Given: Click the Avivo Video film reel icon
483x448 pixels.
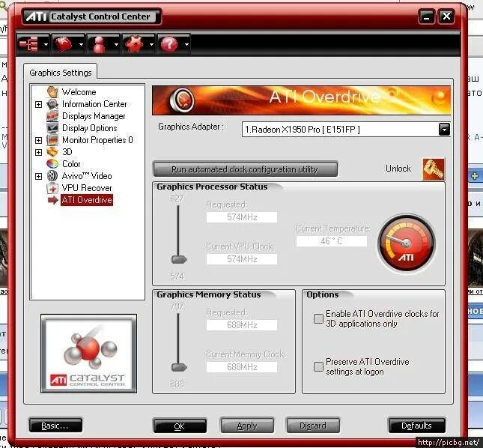Looking at the screenshot, I should pyautogui.click(x=52, y=176).
